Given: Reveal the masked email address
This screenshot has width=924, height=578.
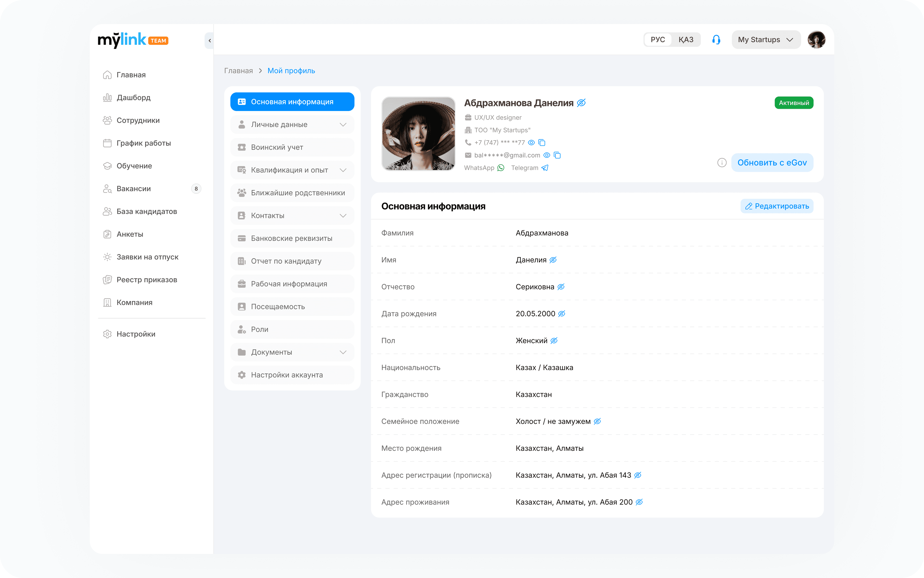Looking at the screenshot, I should tap(546, 155).
